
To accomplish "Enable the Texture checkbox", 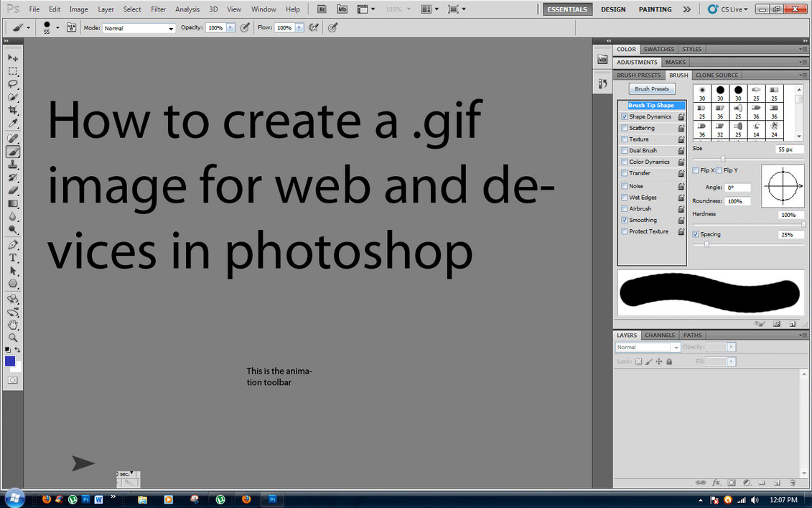I will (x=625, y=139).
